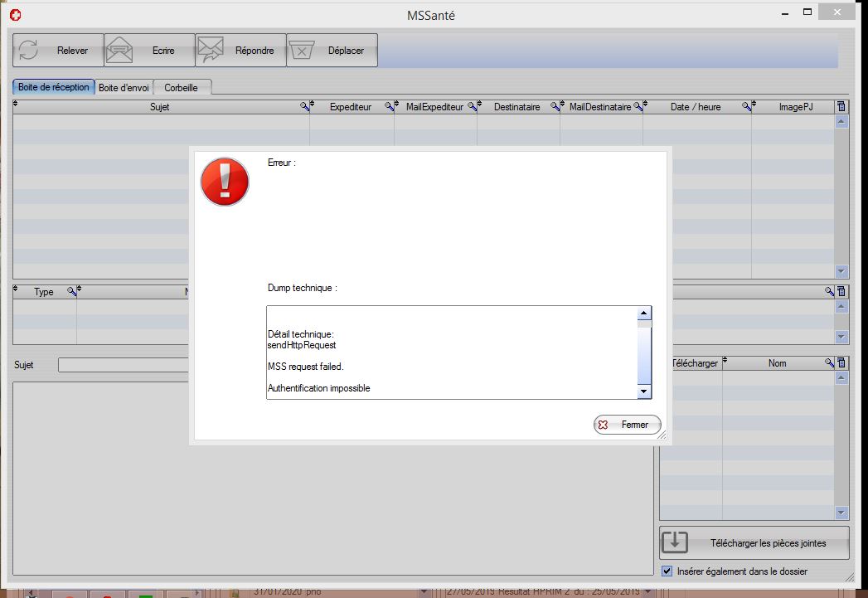The height and width of the screenshot is (598, 868).
Task: Click up arrow of attachments list scrollbar
Action: (x=841, y=377)
